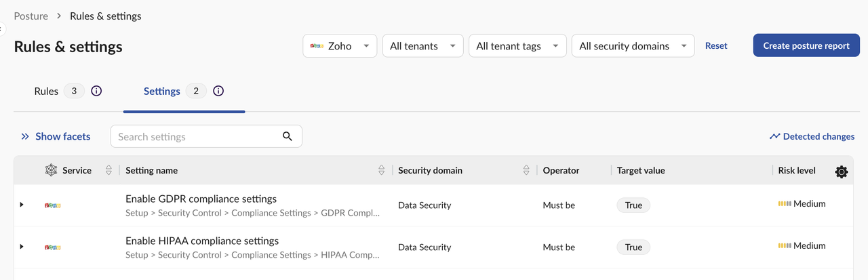Screen dimensions: 868x280
Task: Reset the filters
Action: (716, 46)
